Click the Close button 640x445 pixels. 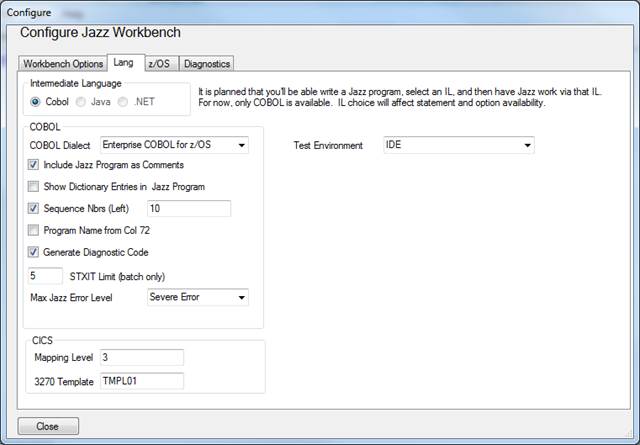tap(48, 426)
